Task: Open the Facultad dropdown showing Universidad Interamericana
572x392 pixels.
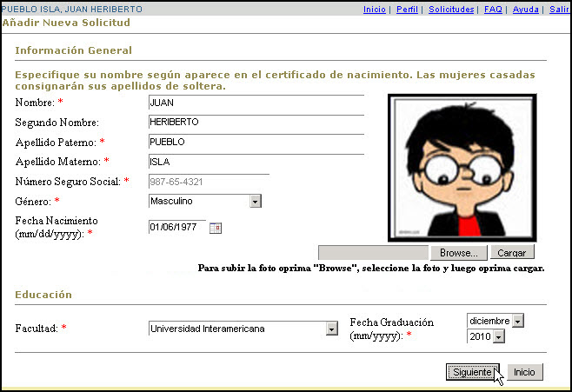Action: click(243, 329)
